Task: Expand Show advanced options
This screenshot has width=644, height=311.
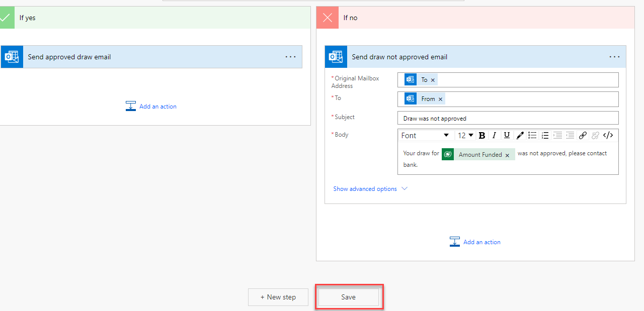Action: [370, 189]
